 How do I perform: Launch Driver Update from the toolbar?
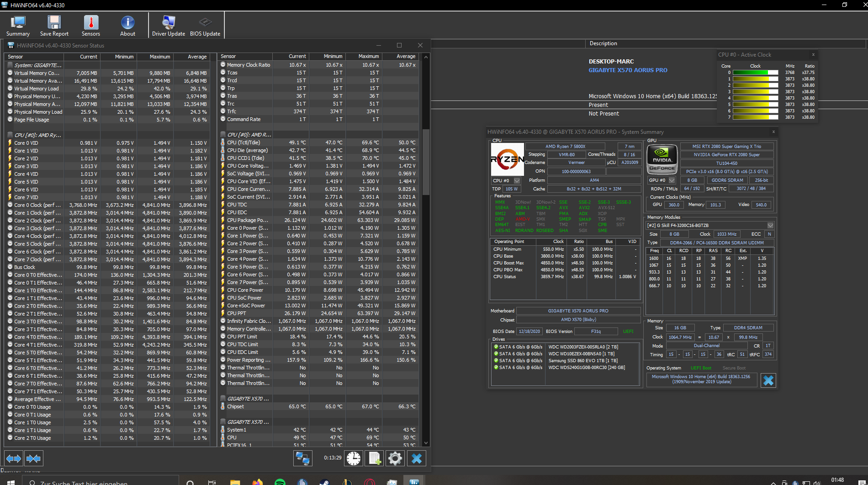[169, 26]
